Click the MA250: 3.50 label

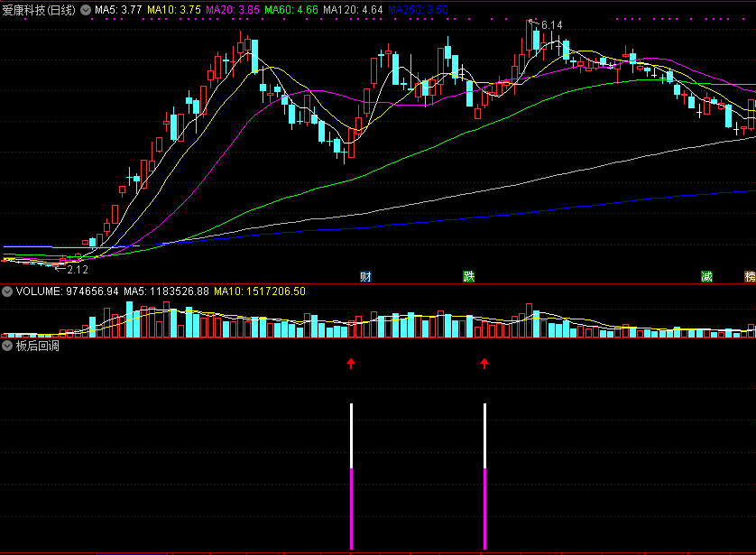pos(418,10)
